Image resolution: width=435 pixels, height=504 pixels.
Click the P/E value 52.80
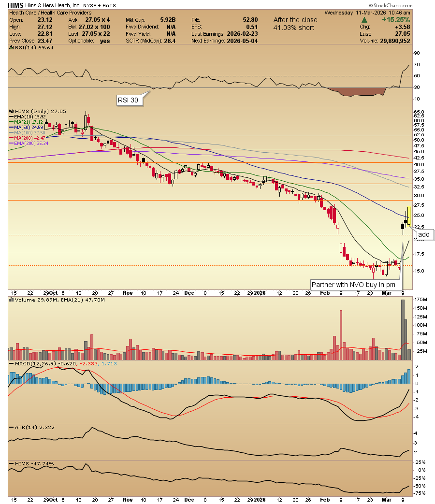coord(250,20)
